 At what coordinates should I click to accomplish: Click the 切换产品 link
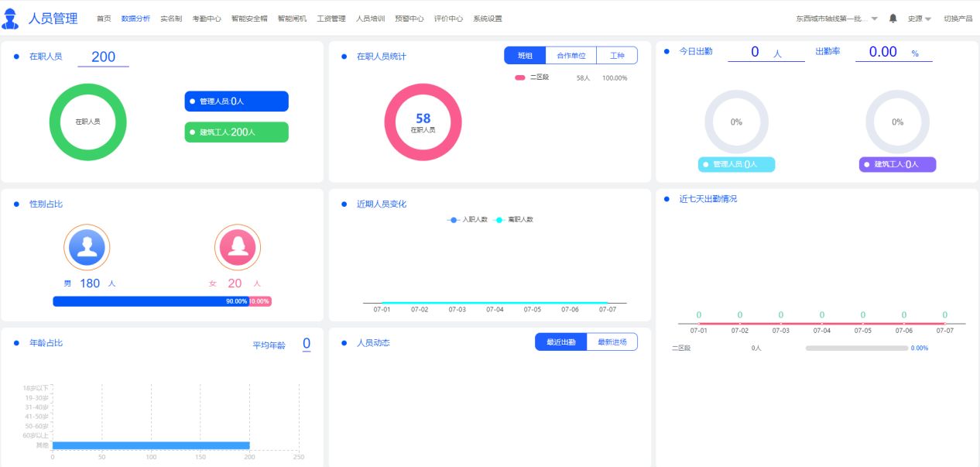pyautogui.click(x=958, y=19)
